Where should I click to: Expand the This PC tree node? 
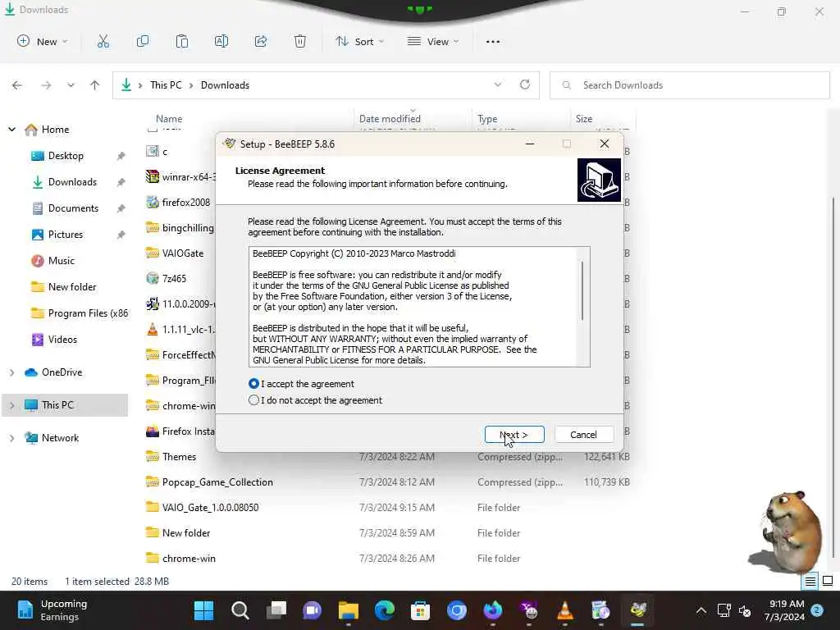point(11,405)
